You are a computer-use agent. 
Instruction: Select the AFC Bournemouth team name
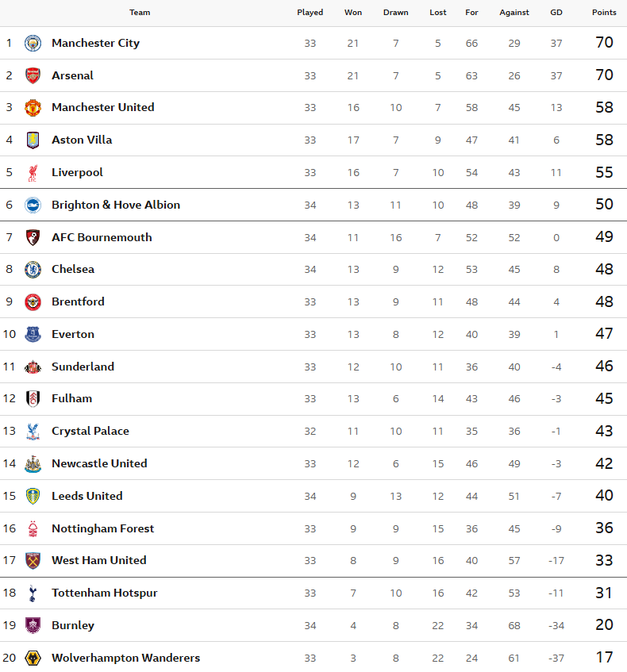click(x=102, y=237)
